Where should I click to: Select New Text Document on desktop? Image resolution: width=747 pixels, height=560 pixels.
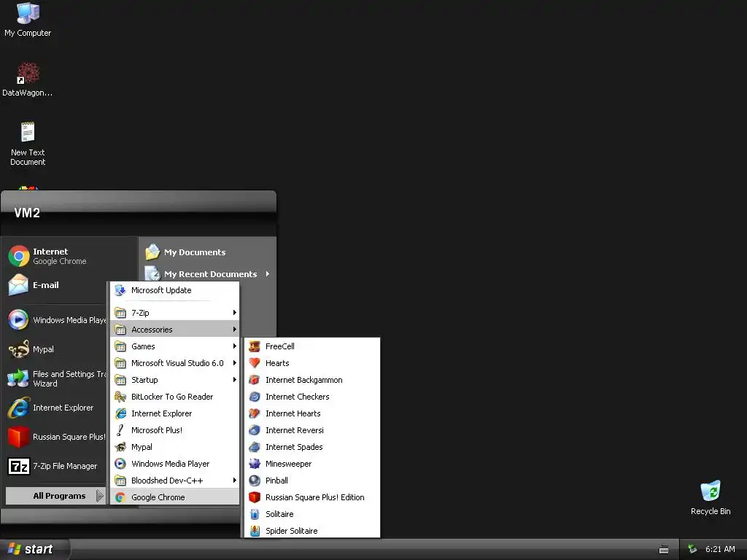pos(28,144)
